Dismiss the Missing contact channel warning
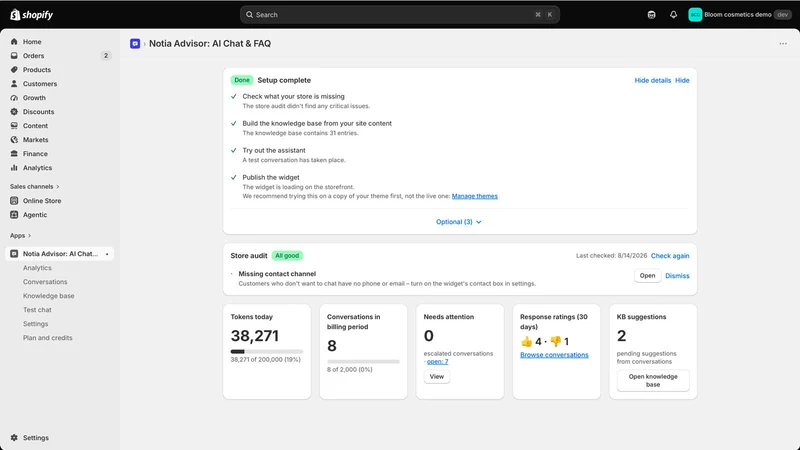800x450 pixels. 677,276
